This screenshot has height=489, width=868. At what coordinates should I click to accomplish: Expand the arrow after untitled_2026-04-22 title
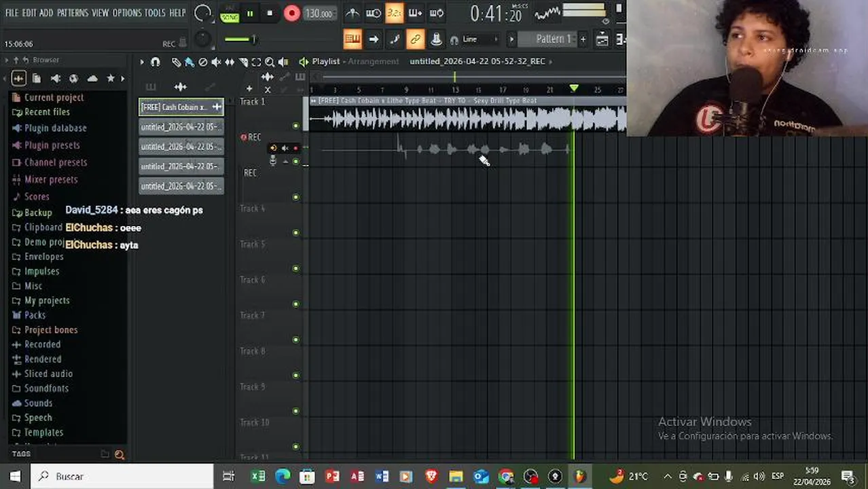click(x=551, y=62)
